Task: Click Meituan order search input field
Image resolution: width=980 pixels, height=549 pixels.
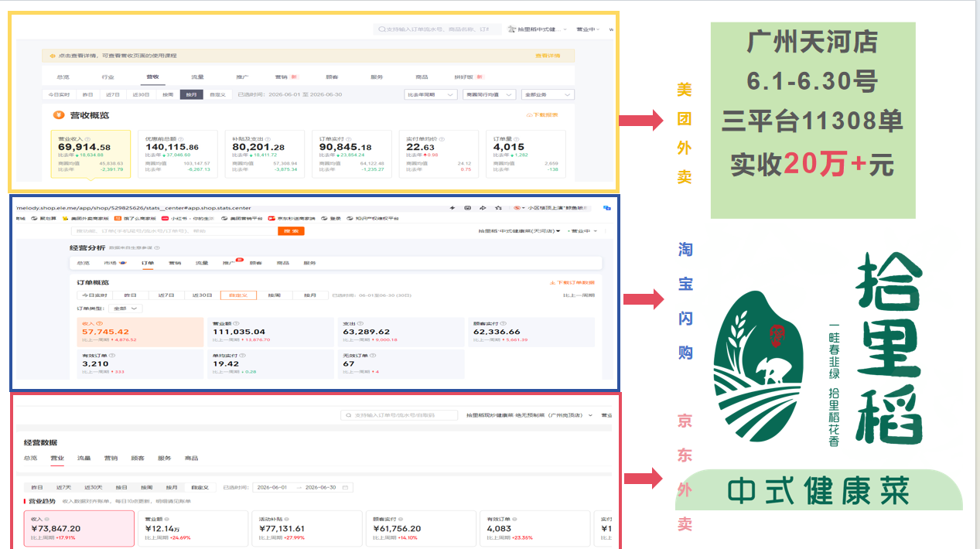Action: [x=438, y=29]
